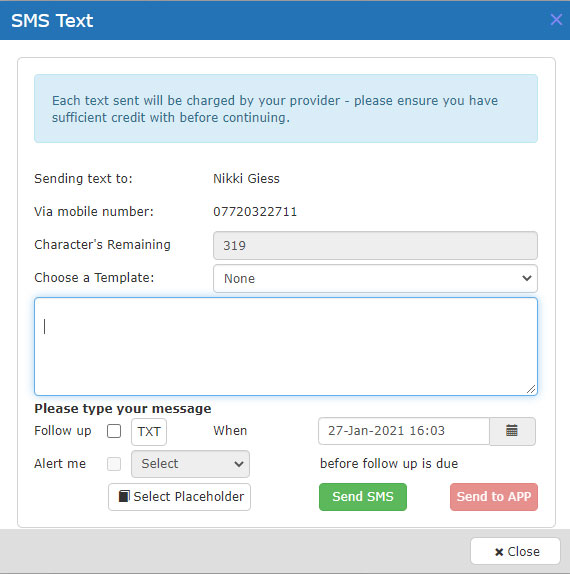Click the follow-up date time field
The height and width of the screenshot is (574, 570).
coord(404,431)
